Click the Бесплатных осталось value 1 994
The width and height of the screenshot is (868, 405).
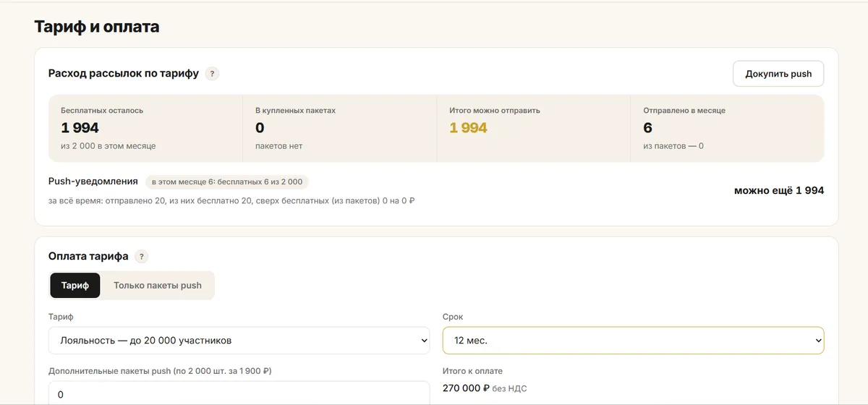80,128
